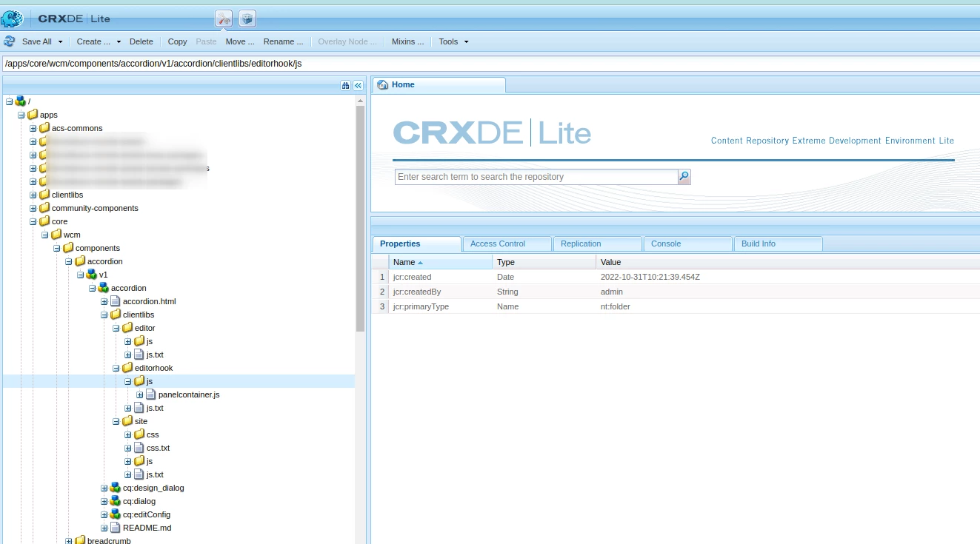Click the cq:design_dialog node icon
The width and height of the screenshot is (980, 544).
tap(116, 488)
